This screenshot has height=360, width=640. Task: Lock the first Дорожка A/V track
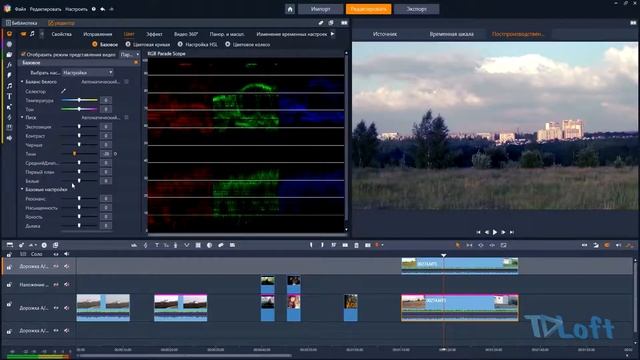[x=9, y=267]
